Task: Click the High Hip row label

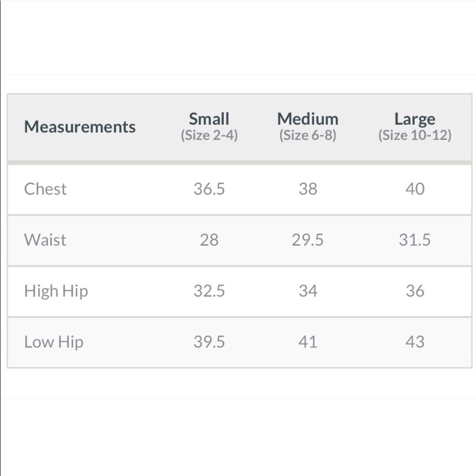Action: point(56,291)
